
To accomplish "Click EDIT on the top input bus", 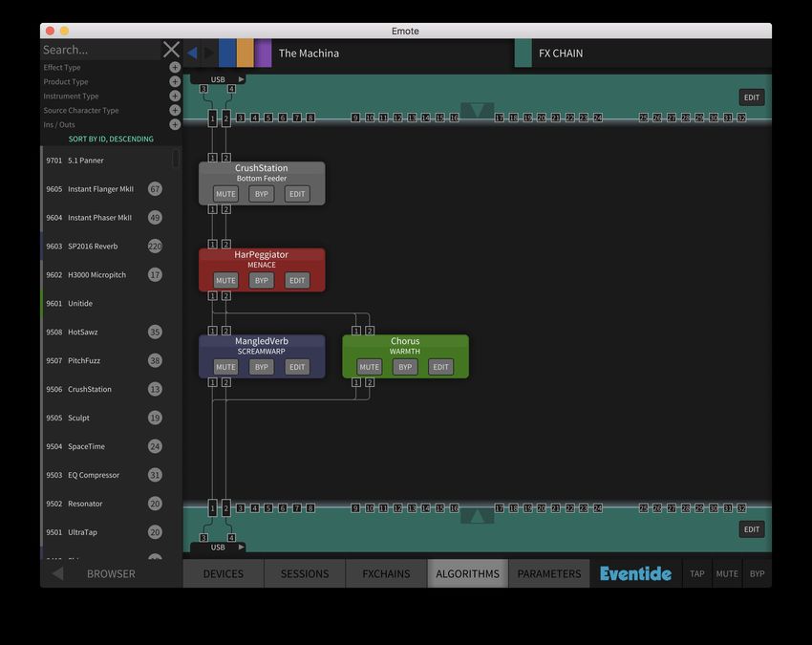I will 752,97.
